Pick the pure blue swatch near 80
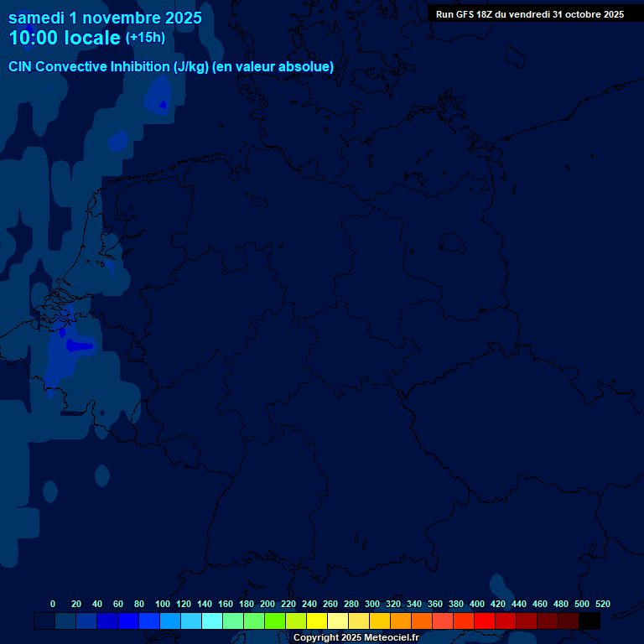 128,621
